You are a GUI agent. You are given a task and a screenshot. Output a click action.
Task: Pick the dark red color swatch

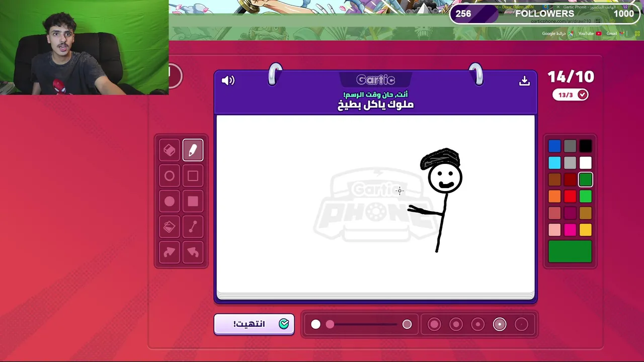click(x=570, y=180)
